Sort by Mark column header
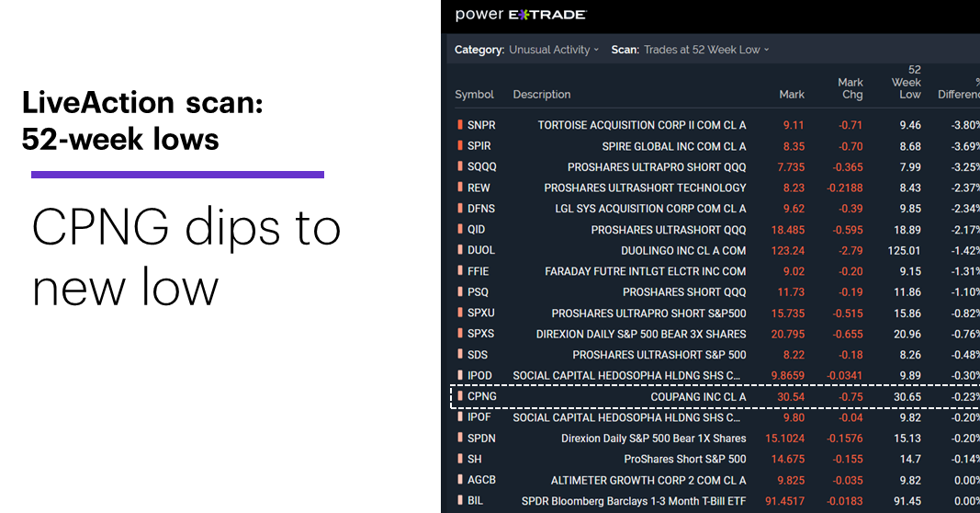Image resolution: width=980 pixels, height=513 pixels. (x=792, y=95)
